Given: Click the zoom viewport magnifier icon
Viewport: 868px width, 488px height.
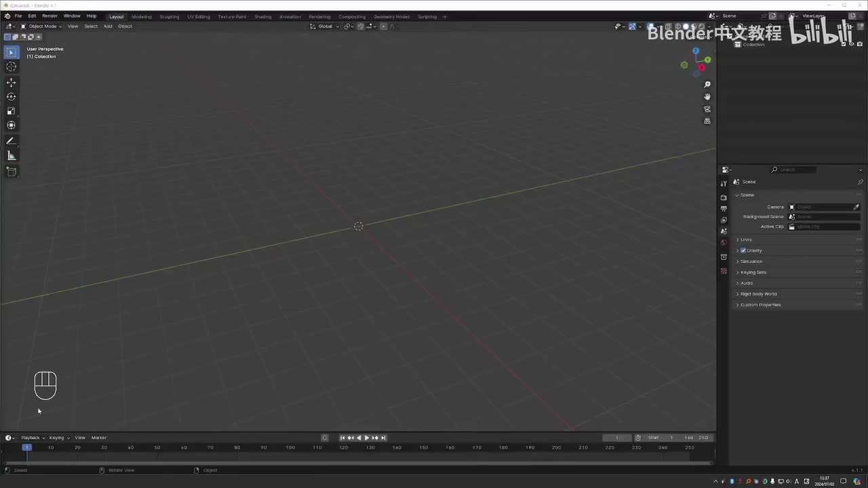Looking at the screenshot, I should point(707,84).
